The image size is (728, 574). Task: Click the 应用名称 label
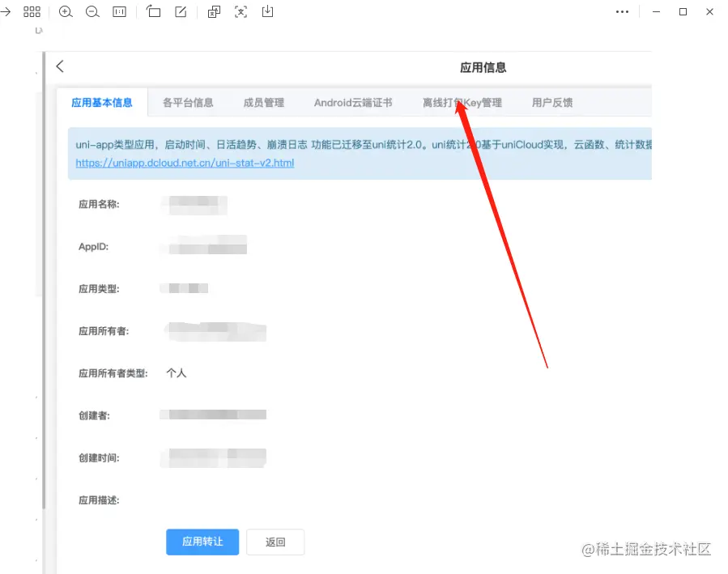[x=99, y=204]
